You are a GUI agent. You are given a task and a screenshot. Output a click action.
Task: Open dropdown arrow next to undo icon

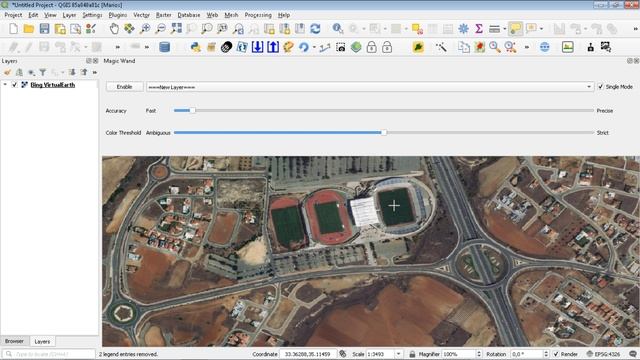(314, 47)
